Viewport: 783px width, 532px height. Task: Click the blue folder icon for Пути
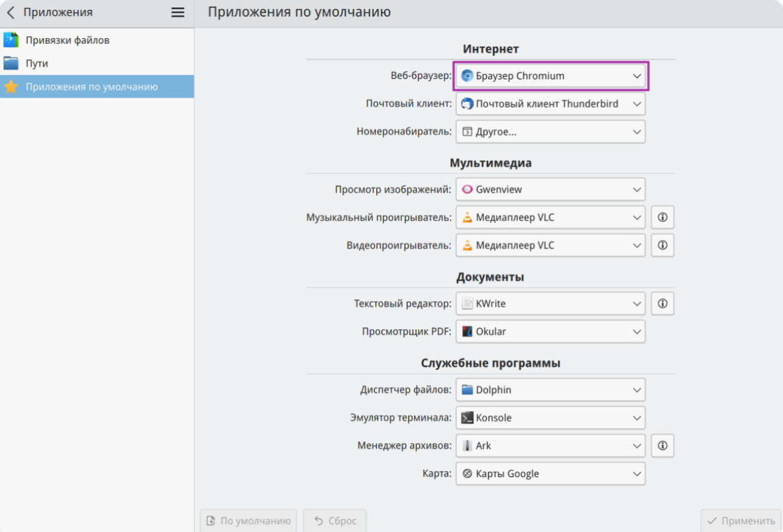(x=11, y=64)
